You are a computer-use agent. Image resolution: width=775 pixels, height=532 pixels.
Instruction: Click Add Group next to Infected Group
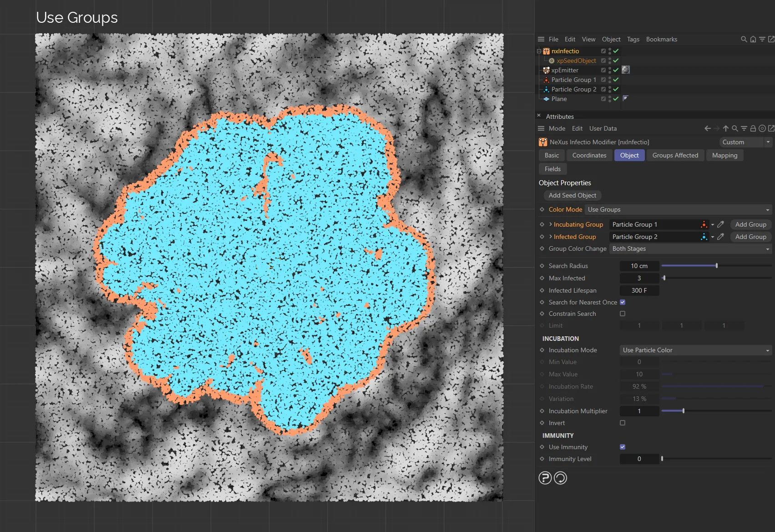750,237
